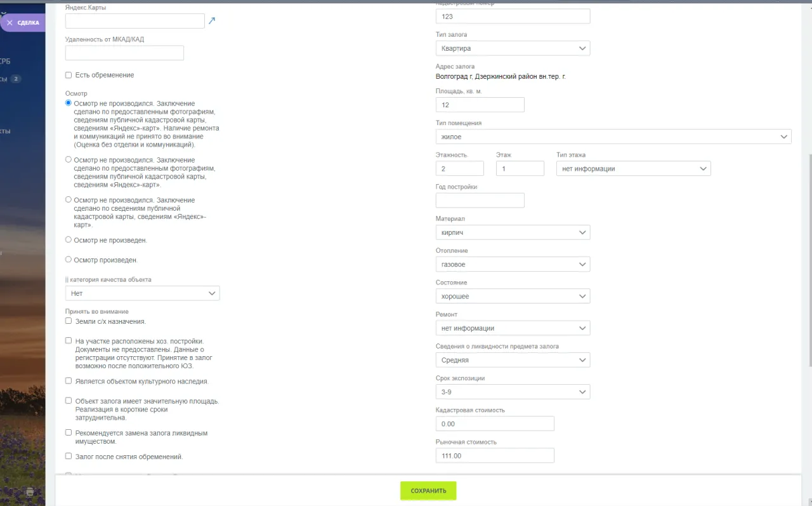812x506 pixels.
Task: Click the arrow icon beside Яндекс.Карты field
Action: (212, 21)
